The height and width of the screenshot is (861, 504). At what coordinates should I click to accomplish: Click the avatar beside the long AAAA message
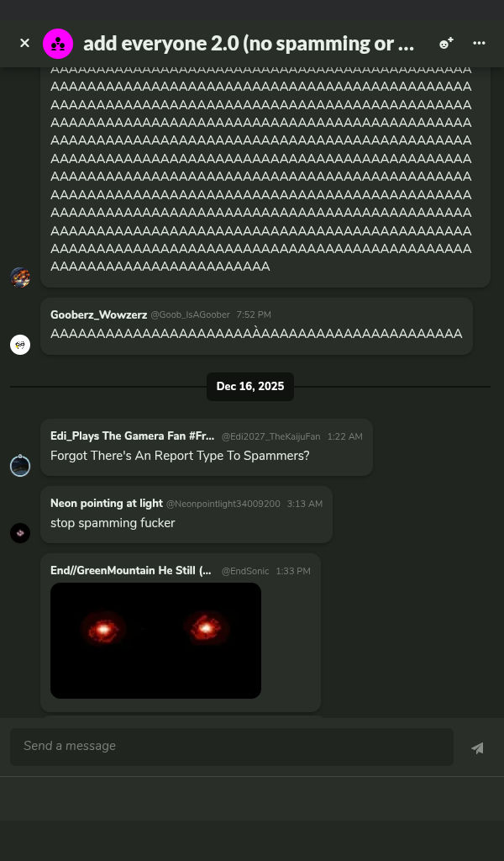tap(20, 277)
